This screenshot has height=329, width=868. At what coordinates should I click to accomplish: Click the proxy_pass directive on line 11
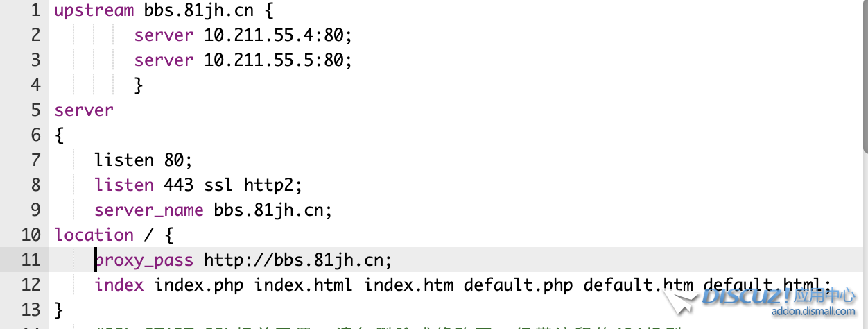pos(144,260)
